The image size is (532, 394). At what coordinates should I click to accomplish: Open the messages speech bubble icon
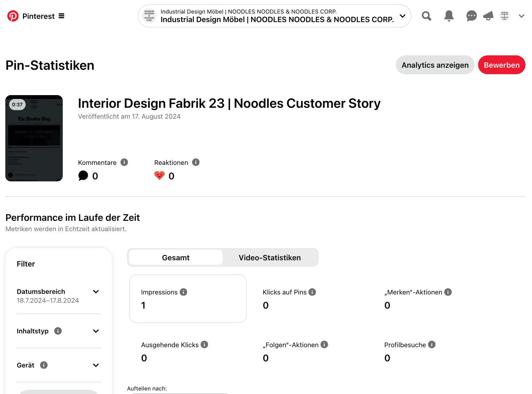(471, 16)
